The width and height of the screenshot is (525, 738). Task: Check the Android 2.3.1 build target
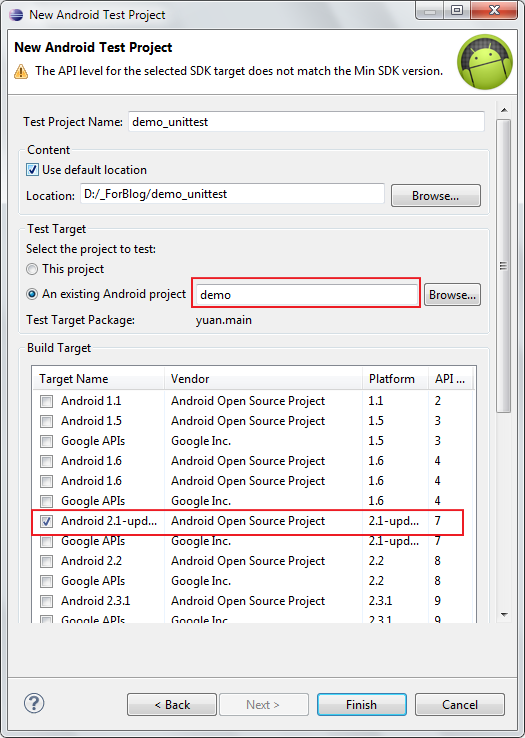pyautogui.click(x=46, y=602)
